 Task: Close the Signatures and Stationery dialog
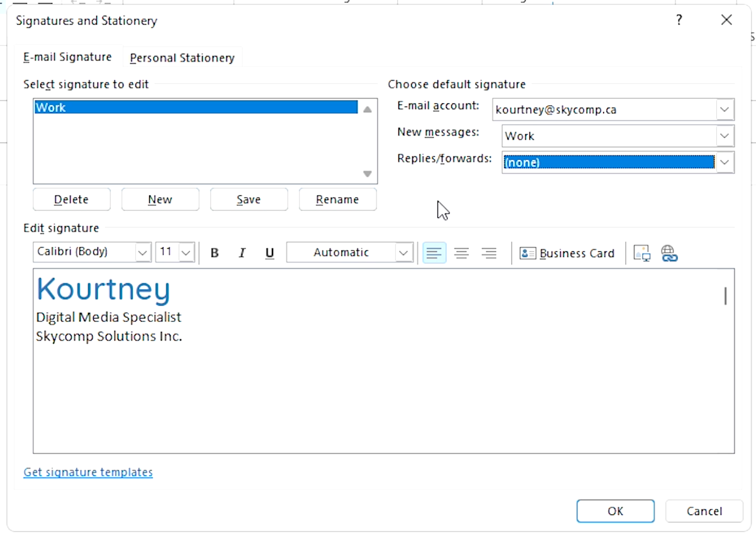click(726, 20)
